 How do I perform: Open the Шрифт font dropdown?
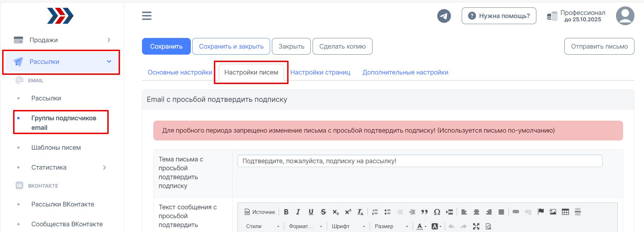[348, 226]
